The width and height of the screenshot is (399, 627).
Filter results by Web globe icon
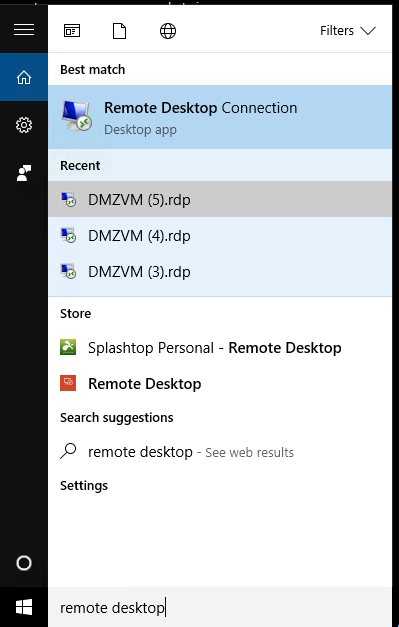168,31
